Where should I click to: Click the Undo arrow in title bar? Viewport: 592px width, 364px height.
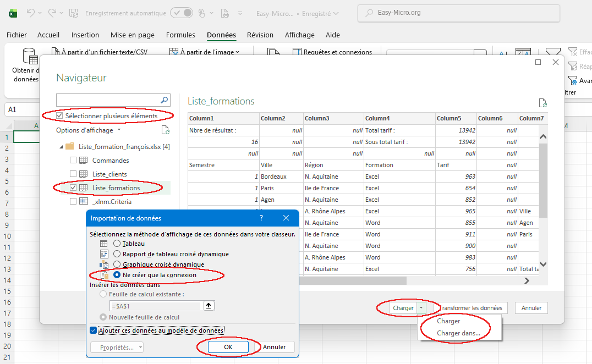(31, 13)
